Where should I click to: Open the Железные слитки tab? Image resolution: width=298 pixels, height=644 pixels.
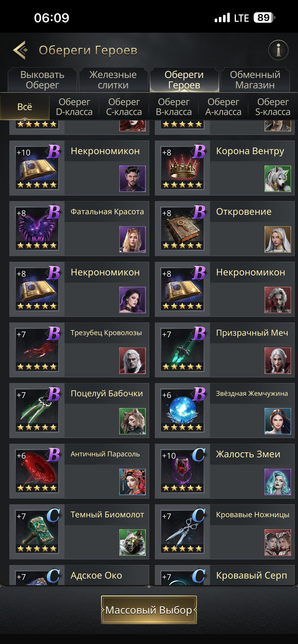(113, 80)
